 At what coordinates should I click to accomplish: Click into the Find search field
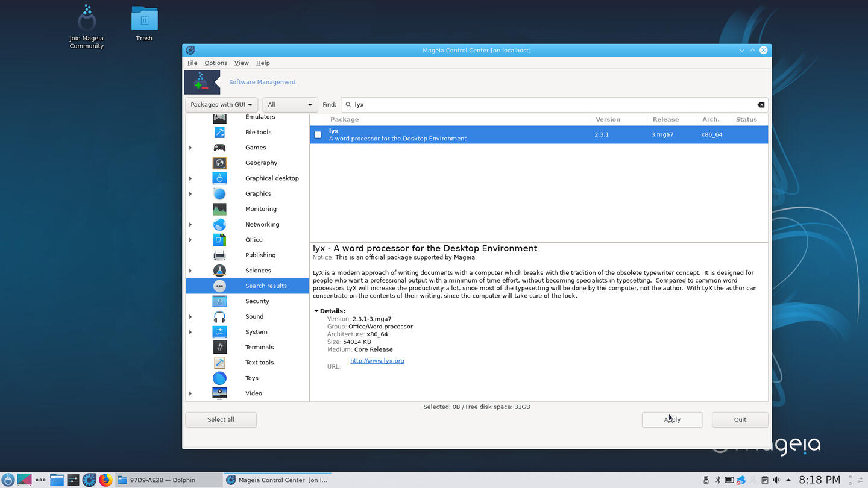(554, 105)
